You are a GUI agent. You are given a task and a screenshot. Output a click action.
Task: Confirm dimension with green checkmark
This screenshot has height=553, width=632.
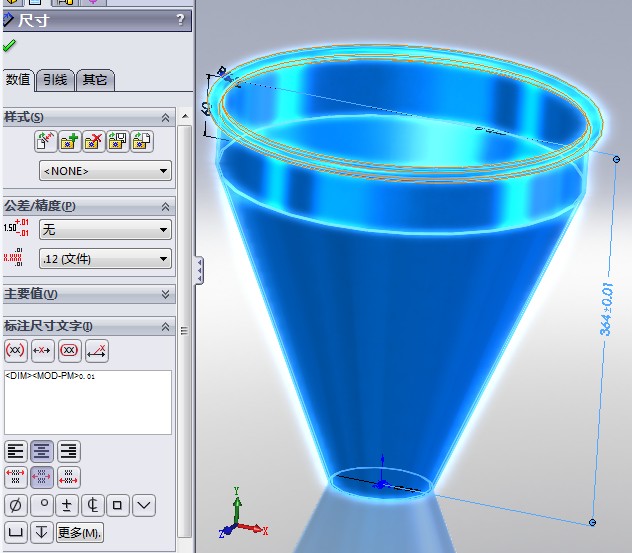tap(9, 45)
